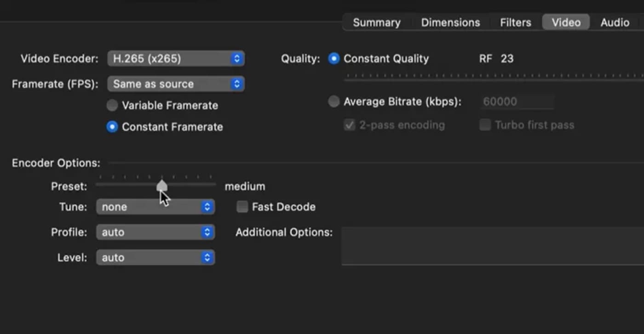The height and width of the screenshot is (334, 644).
Task: Open the Level dropdown
Action: pos(155,258)
